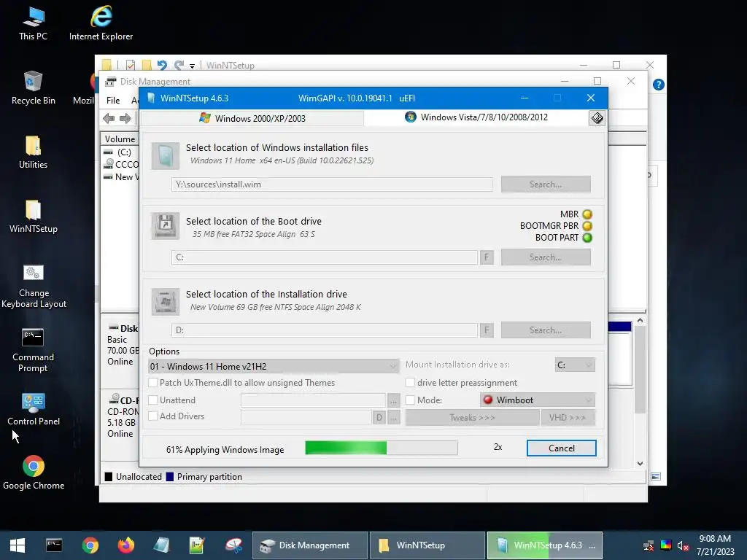Enable the Add Drivers checkbox
747x560 pixels.
(153, 416)
